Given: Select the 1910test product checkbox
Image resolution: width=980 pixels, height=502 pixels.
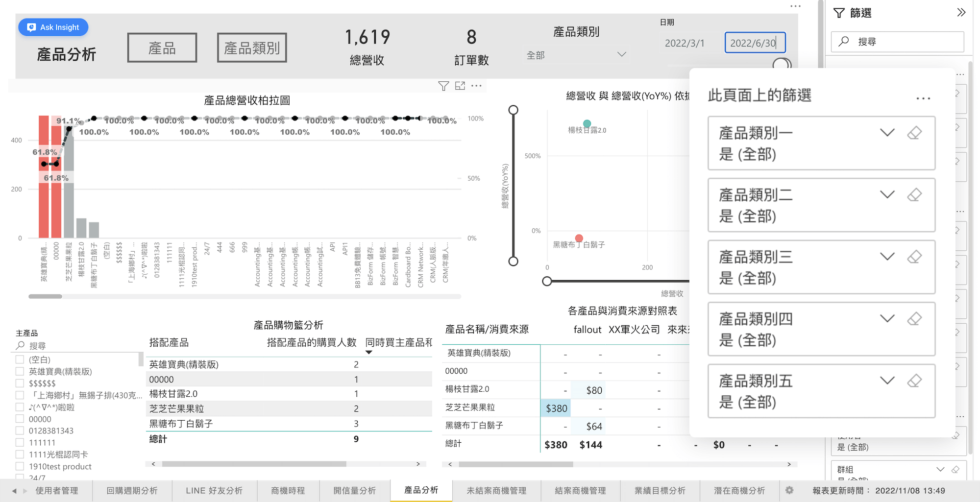Looking at the screenshot, I should tap(20, 466).
